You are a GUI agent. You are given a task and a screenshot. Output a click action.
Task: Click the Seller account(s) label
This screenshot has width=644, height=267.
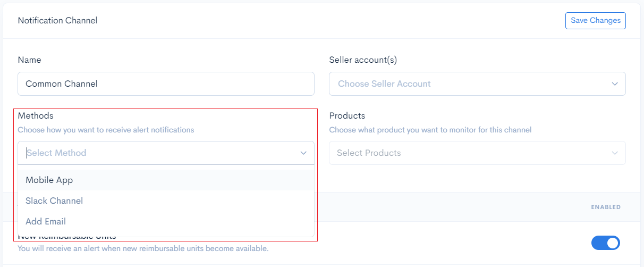point(363,60)
